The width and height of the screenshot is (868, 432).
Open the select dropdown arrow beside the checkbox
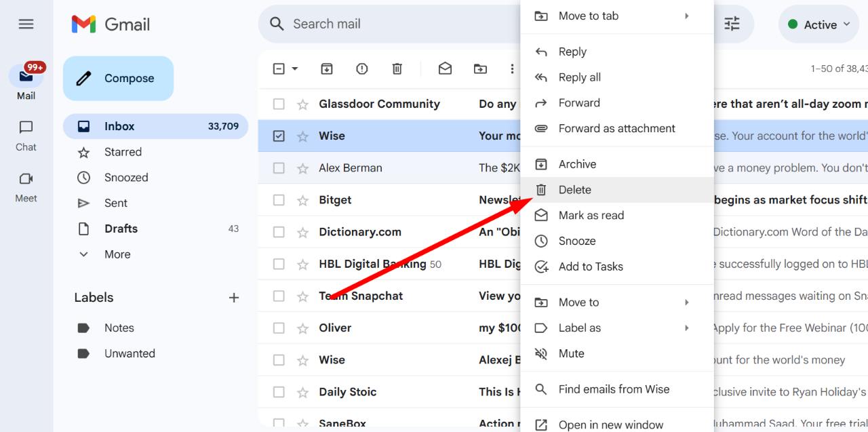click(295, 68)
